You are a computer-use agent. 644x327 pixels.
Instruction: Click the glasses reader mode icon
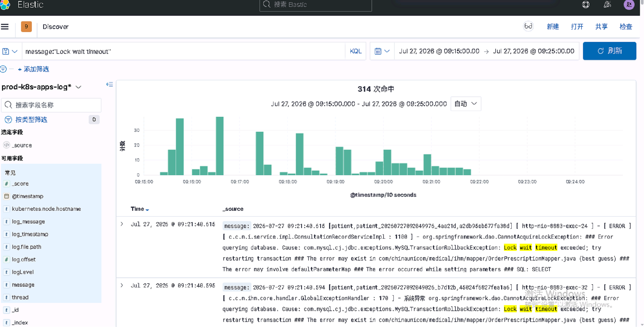point(528,26)
